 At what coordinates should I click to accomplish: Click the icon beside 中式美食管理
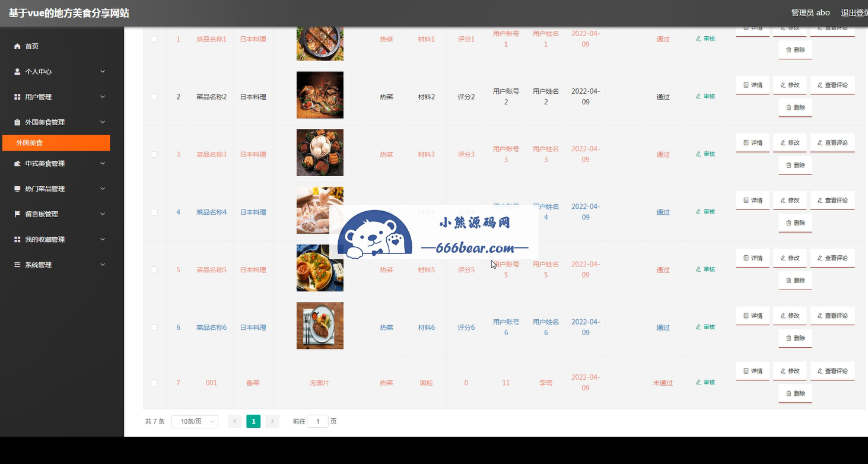click(17, 164)
